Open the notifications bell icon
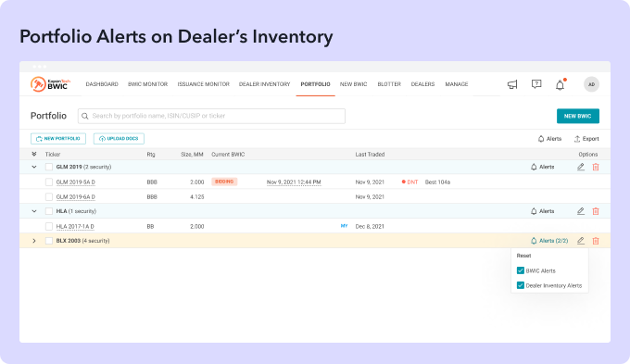Viewport: 630px width, 364px height. click(561, 85)
